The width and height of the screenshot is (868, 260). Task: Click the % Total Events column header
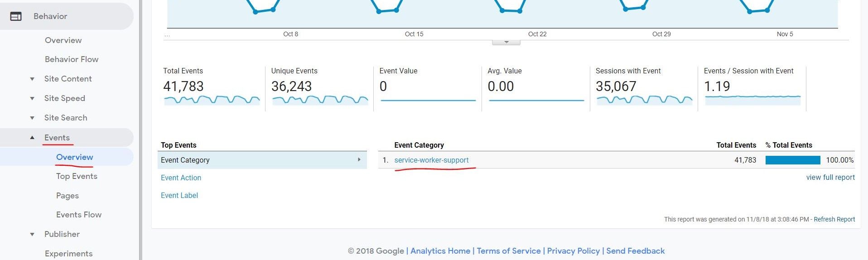click(789, 145)
